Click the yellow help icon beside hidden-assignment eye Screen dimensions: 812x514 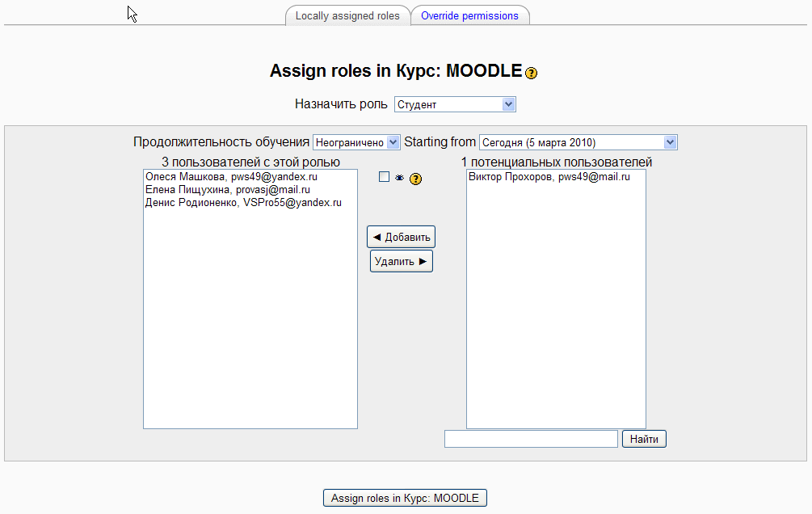(415, 179)
